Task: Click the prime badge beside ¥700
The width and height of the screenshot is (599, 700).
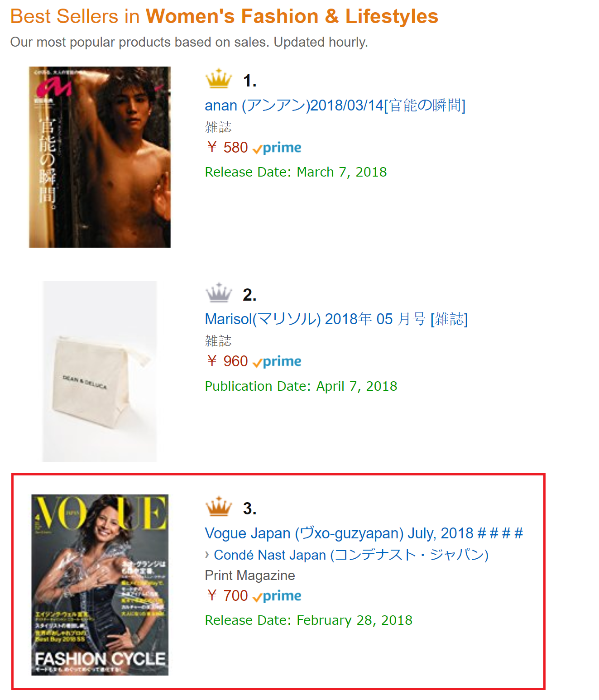Action: click(277, 596)
